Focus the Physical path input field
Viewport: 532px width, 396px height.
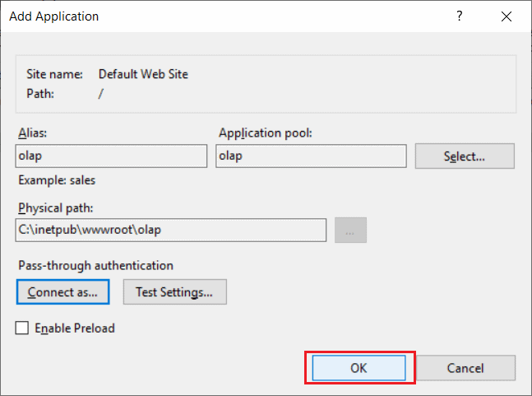pos(171,231)
